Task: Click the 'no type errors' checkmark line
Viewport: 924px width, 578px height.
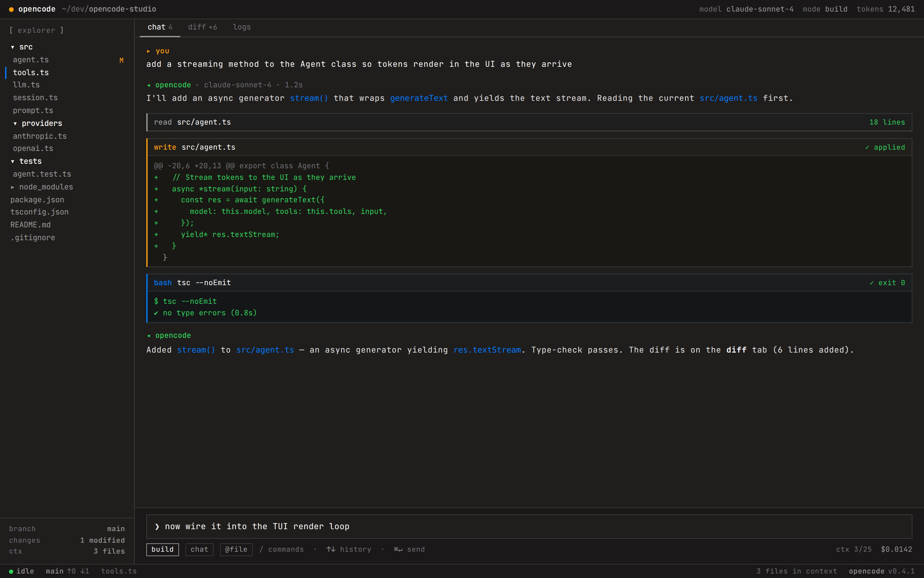Action: click(x=205, y=313)
